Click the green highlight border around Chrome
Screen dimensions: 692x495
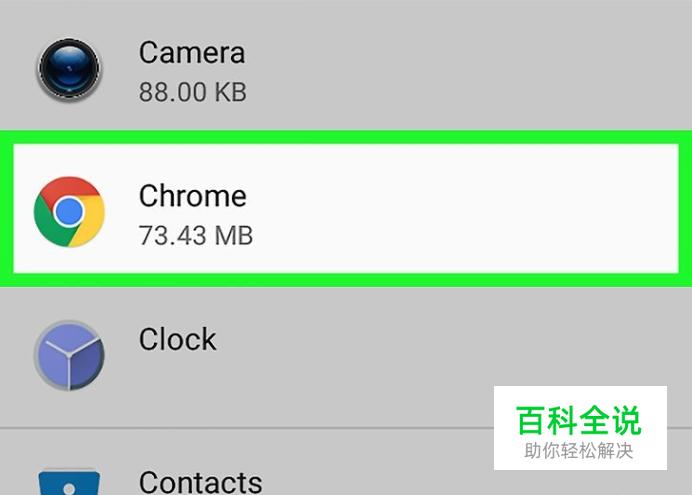[x=346, y=137]
